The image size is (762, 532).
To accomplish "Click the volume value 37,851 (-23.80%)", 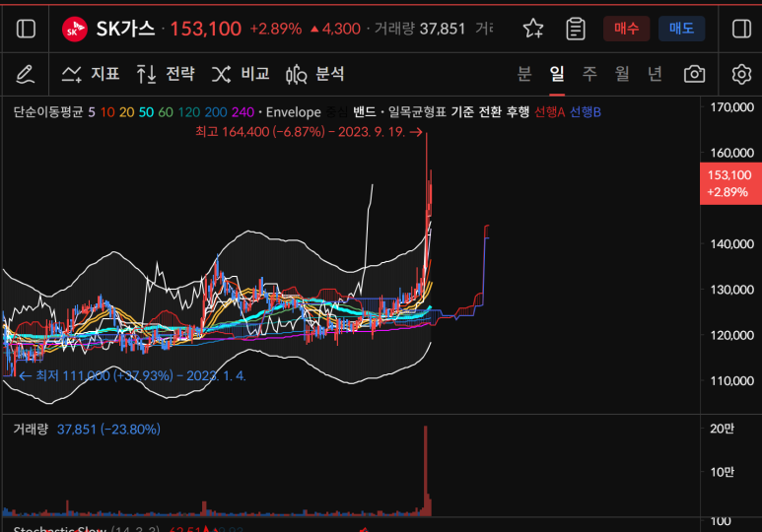I will 108,429.
